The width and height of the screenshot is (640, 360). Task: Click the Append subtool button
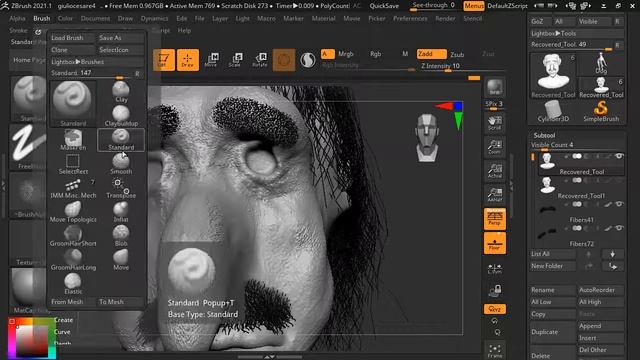pyautogui.click(x=600, y=326)
